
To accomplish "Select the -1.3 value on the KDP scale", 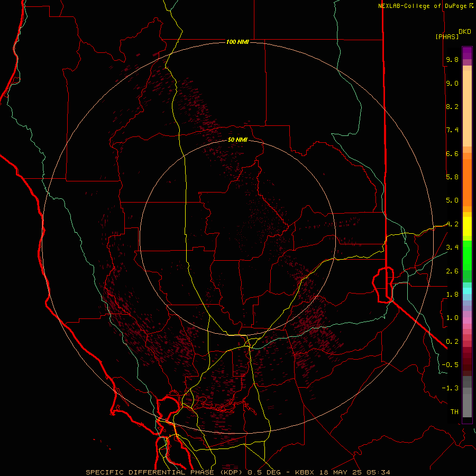I will [x=450, y=388].
